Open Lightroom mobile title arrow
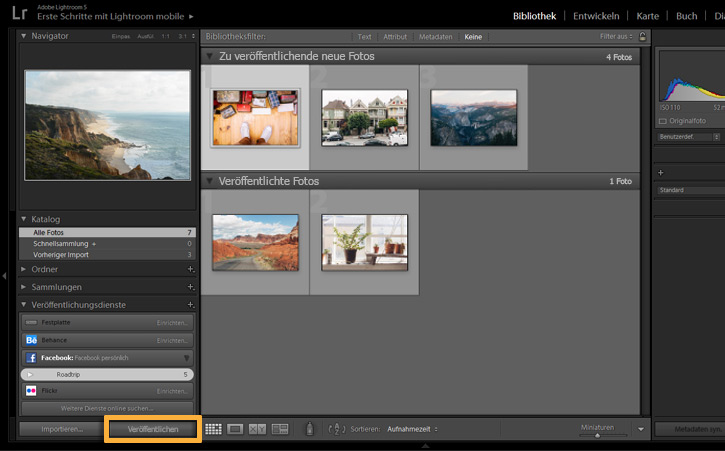The width and height of the screenshot is (725, 451). 191,17
